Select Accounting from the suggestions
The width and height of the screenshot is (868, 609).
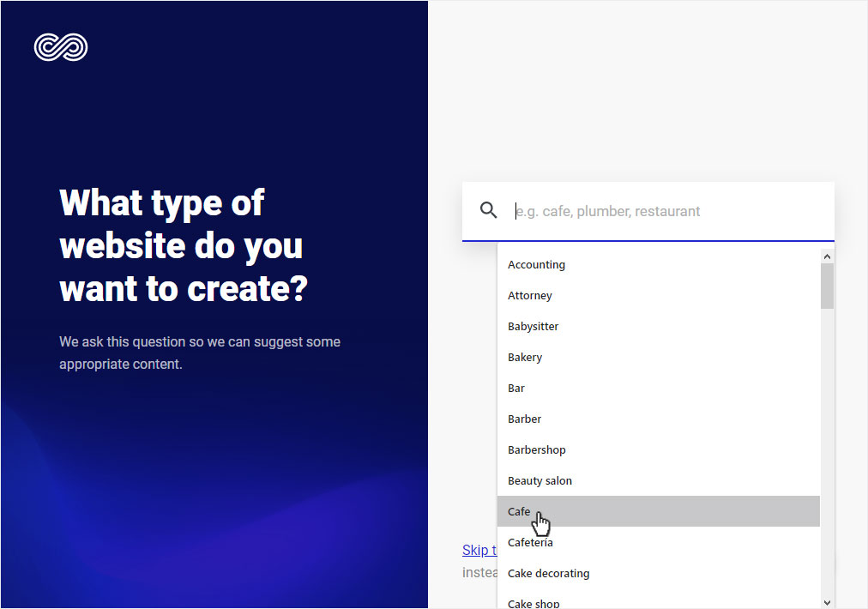pos(658,265)
